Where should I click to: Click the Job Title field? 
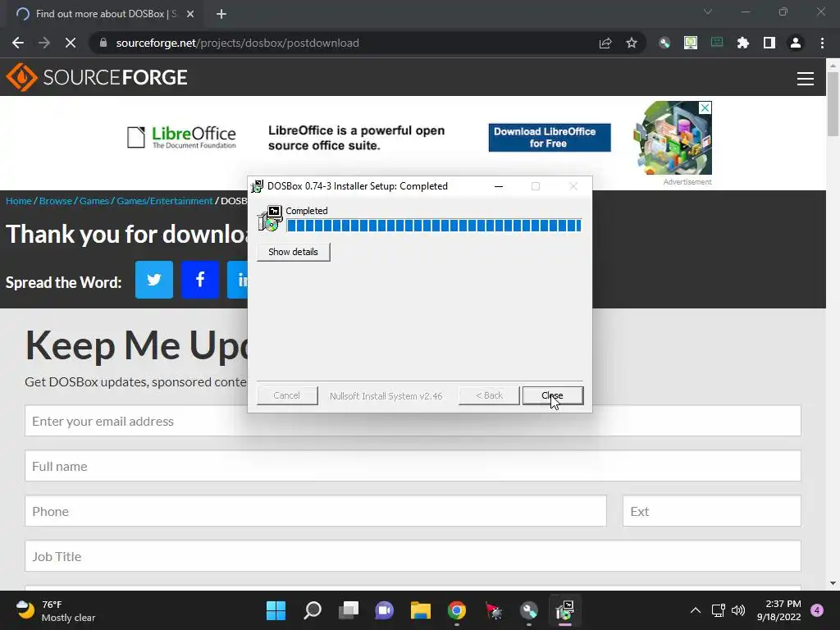pyautogui.click(x=413, y=556)
